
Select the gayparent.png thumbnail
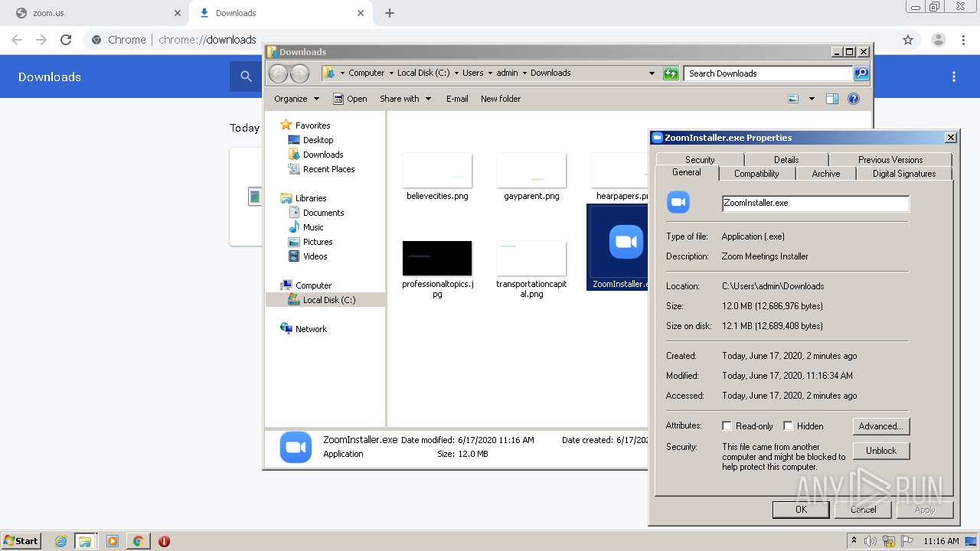(531, 170)
